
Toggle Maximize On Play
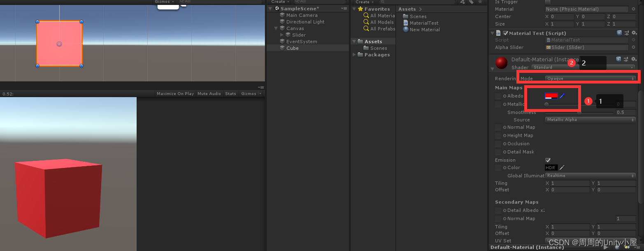[x=175, y=94]
